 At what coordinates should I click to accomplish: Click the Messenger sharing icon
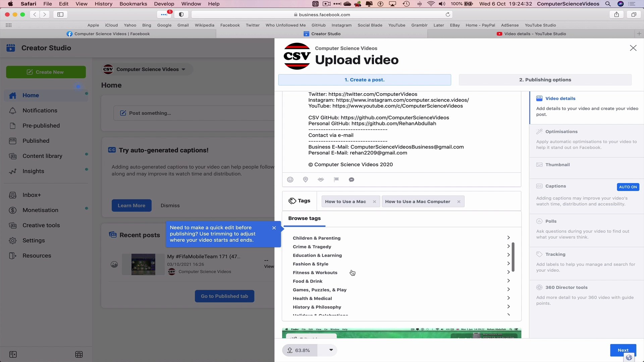pyautogui.click(x=351, y=179)
